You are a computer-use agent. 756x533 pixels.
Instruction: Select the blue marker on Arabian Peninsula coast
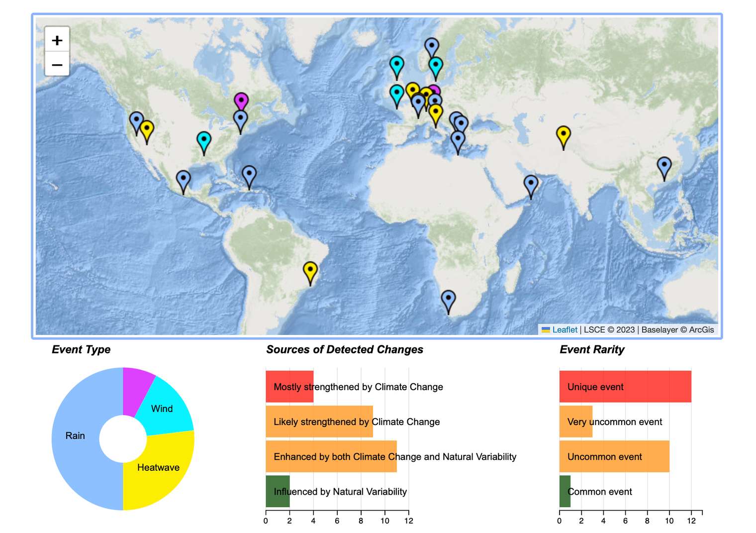coord(531,184)
